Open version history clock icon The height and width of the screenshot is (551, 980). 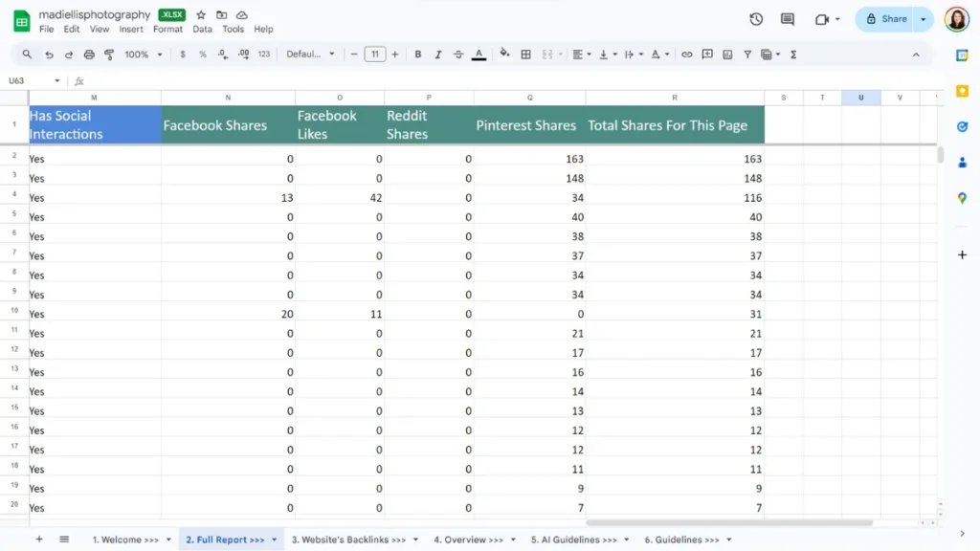coord(756,19)
